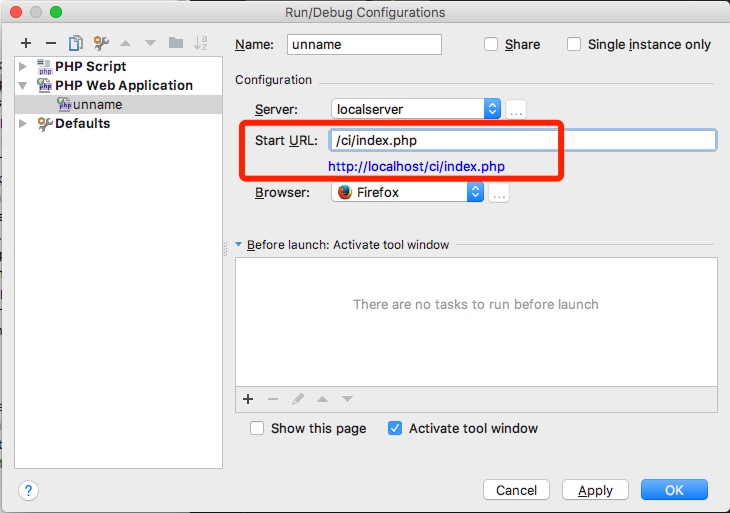The image size is (730, 513).
Task: Select the unname configuration in tree
Action: [x=118, y=104]
